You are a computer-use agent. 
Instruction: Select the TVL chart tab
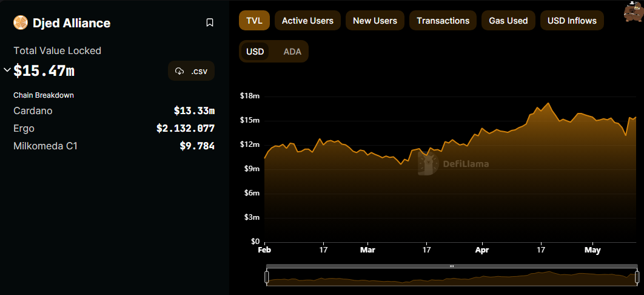(x=254, y=21)
